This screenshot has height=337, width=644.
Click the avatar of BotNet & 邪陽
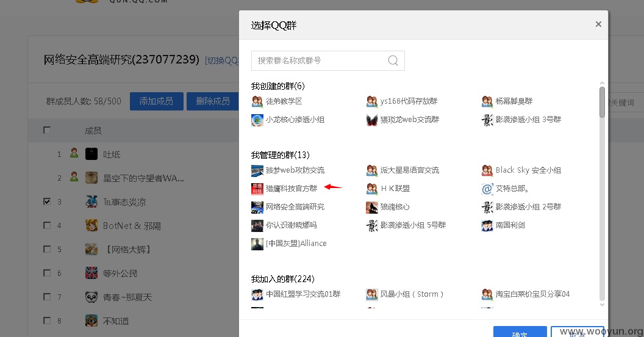91,225
